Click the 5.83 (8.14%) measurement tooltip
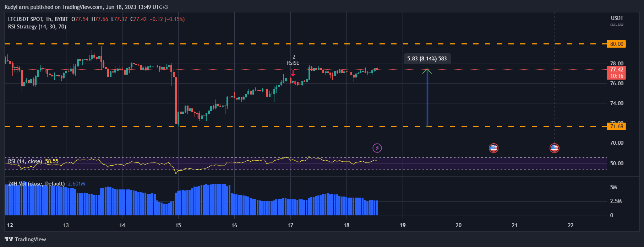This screenshot has width=644, height=247. coord(427,59)
